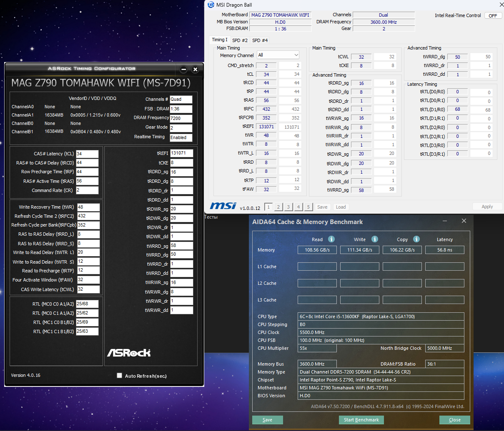Click Start Benchmark in AIDA64

tap(361, 420)
